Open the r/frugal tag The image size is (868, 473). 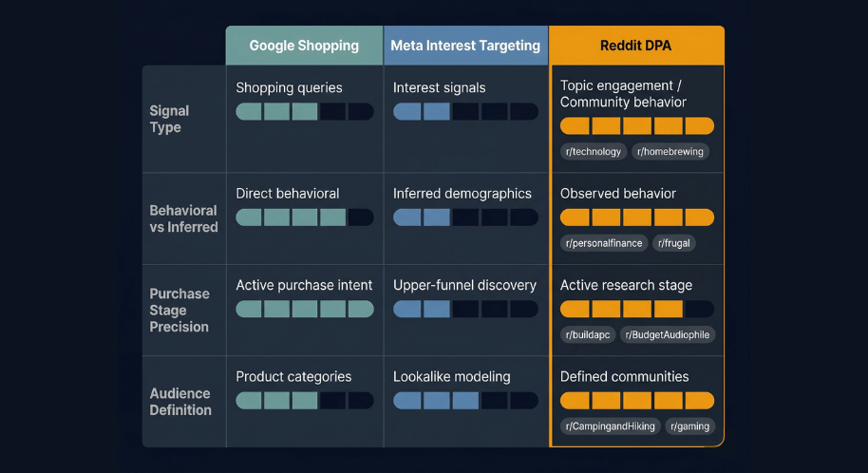click(673, 243)
